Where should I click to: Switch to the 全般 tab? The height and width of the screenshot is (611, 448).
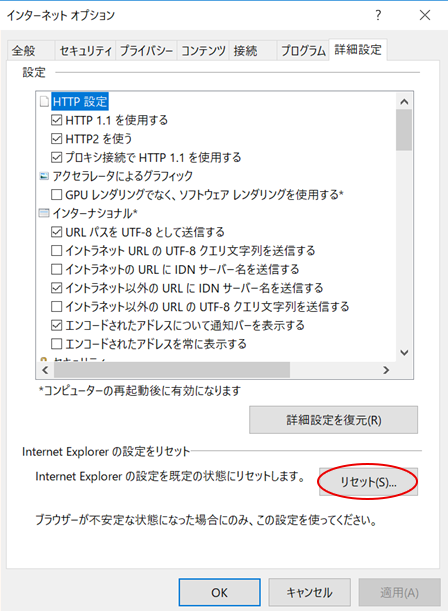[31, 51]
